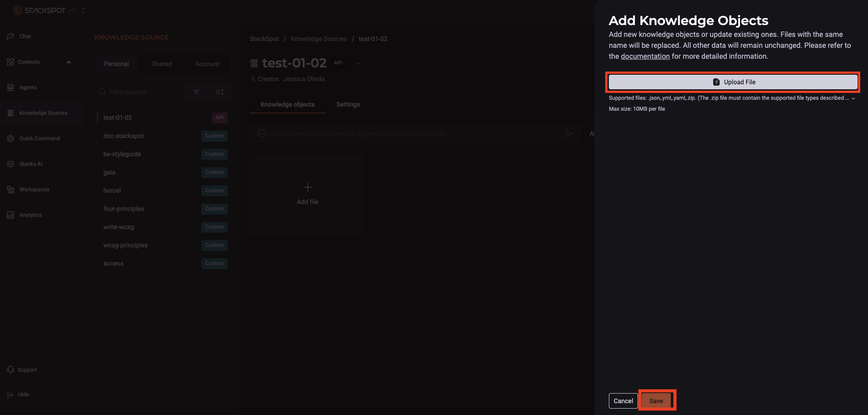This screenshot has height=415, width=868.
Task: Open the StackSpot AI product switcher arrows
Action: pyautogui.click(x=83, y=10)
